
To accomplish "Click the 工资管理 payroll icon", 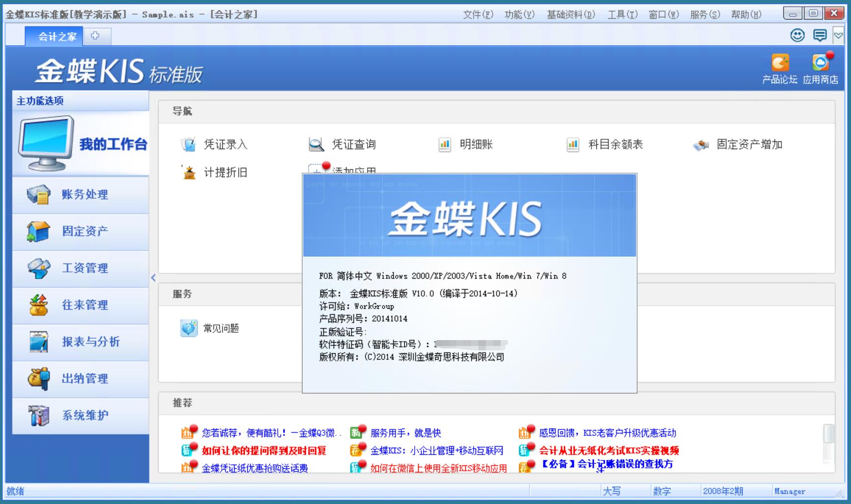I will (x=39, y=268).
